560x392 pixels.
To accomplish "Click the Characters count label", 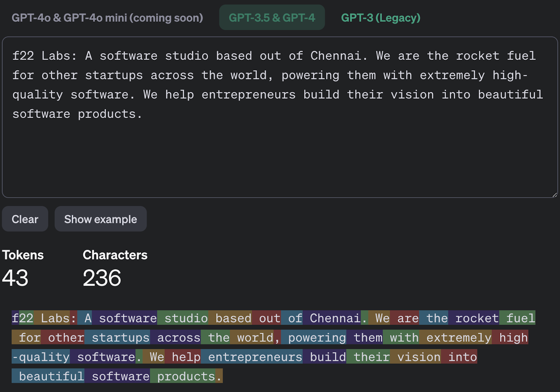I will click(115, 255).
